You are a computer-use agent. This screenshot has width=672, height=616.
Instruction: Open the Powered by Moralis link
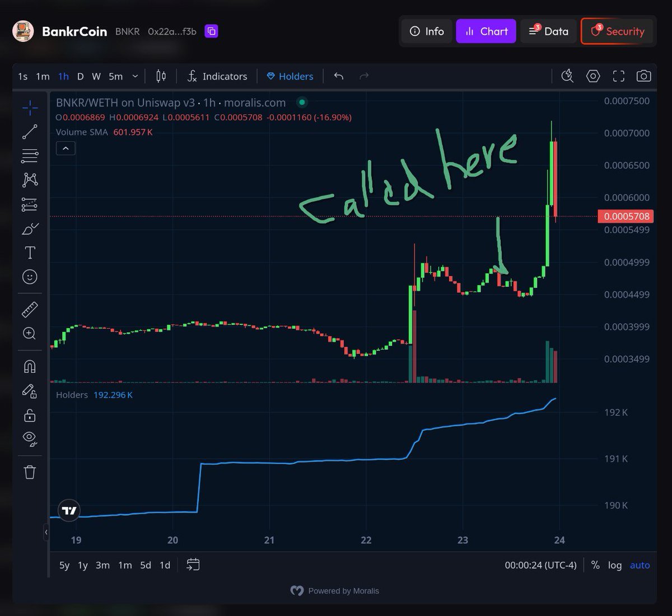click(x=335, y=591)
